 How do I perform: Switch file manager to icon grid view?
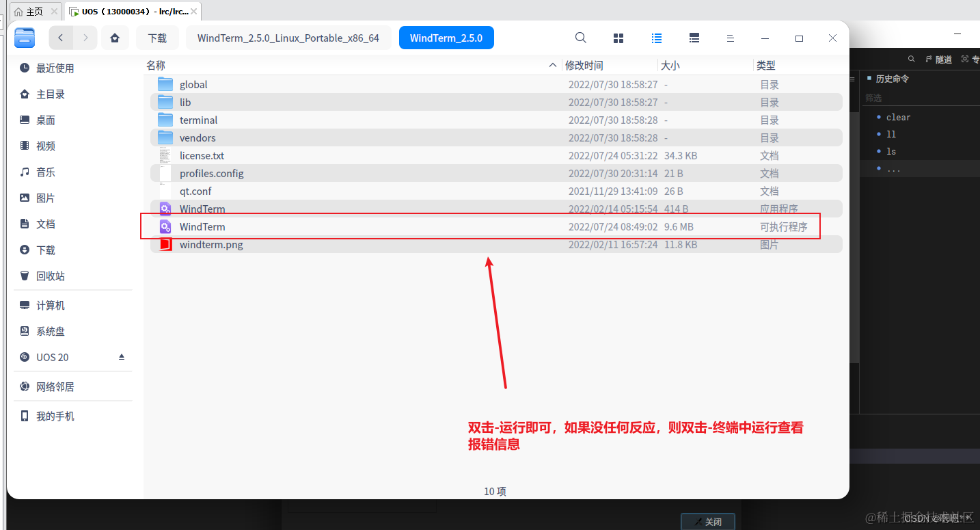tap(618, 38)
